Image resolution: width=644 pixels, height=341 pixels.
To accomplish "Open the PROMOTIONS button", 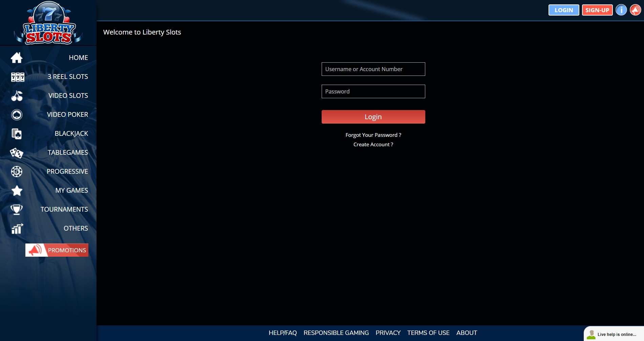I will [57, 250].
